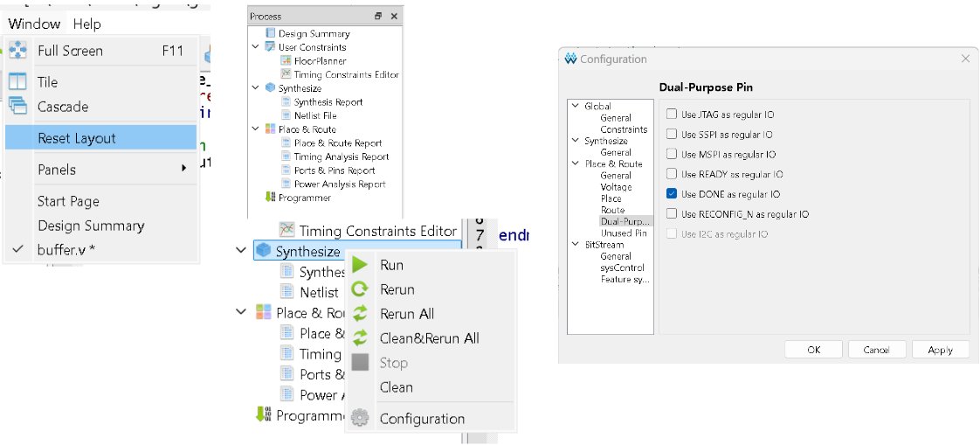This screenshot has height=445, width=980.
Task: Close the Process panel
Action: coord(394,17)
